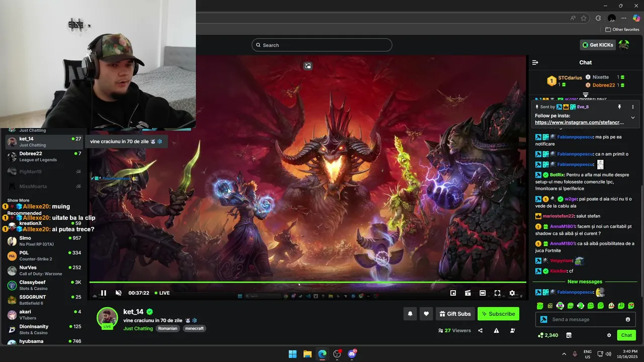Viewport: 644px width, 362px height.
Task: Open SSGGRUNT Battlefield 6 channel
Action: [x=44, y=300]
